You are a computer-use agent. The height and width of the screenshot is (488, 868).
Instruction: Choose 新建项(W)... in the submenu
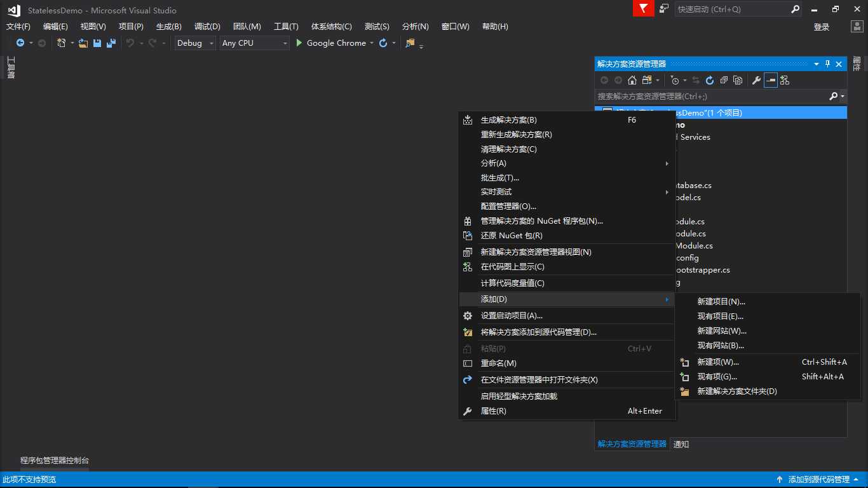pos(768,362)
